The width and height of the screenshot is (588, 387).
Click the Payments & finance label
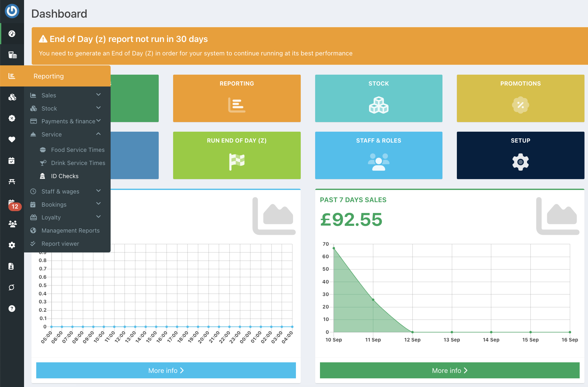pyautogui.click(x=68, y=121)
